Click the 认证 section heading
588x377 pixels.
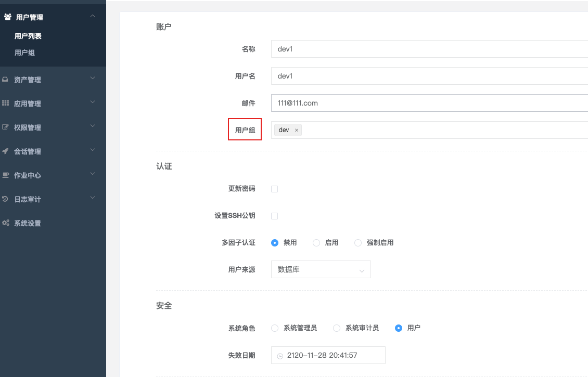pyautogui.click(x=164, y=166)
